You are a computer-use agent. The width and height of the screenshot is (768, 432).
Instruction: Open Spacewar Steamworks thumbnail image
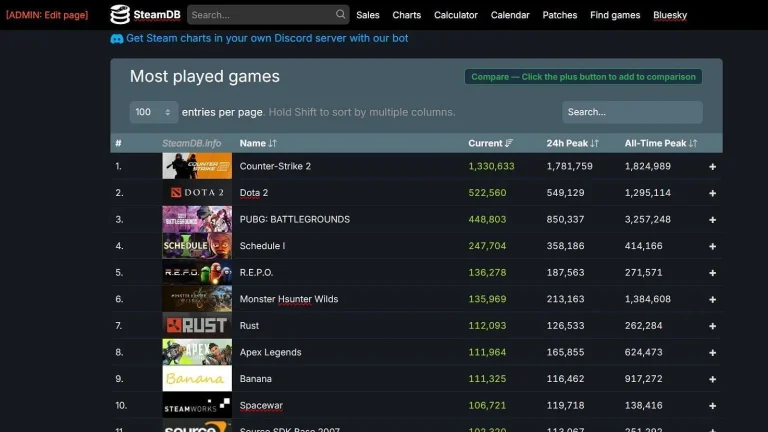(x=197, y=405)
